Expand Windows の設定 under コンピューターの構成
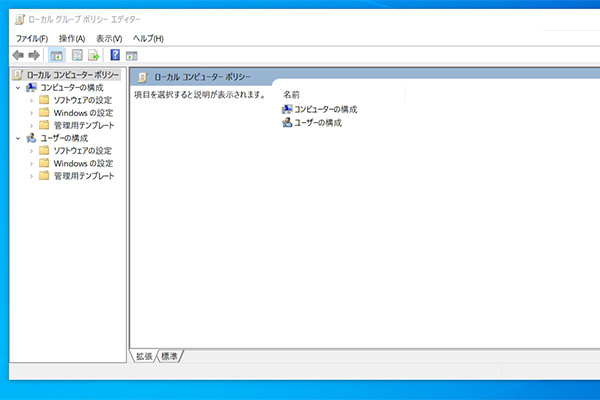 click(x=31, y=113)
